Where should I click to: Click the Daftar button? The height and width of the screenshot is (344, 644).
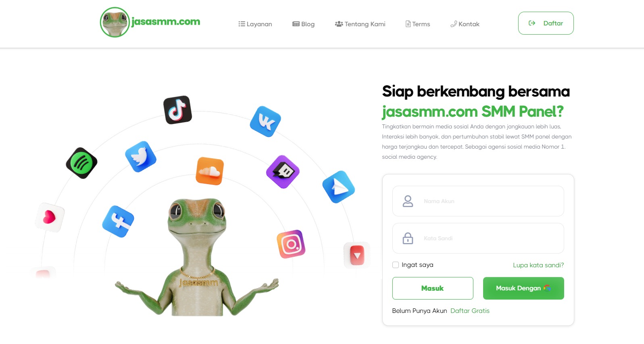pos(546,23)
